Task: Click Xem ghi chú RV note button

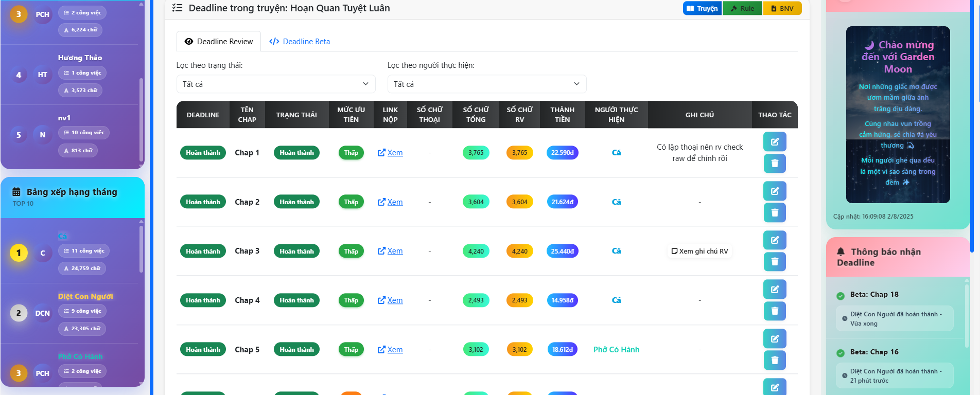Action: click(699, 252)
